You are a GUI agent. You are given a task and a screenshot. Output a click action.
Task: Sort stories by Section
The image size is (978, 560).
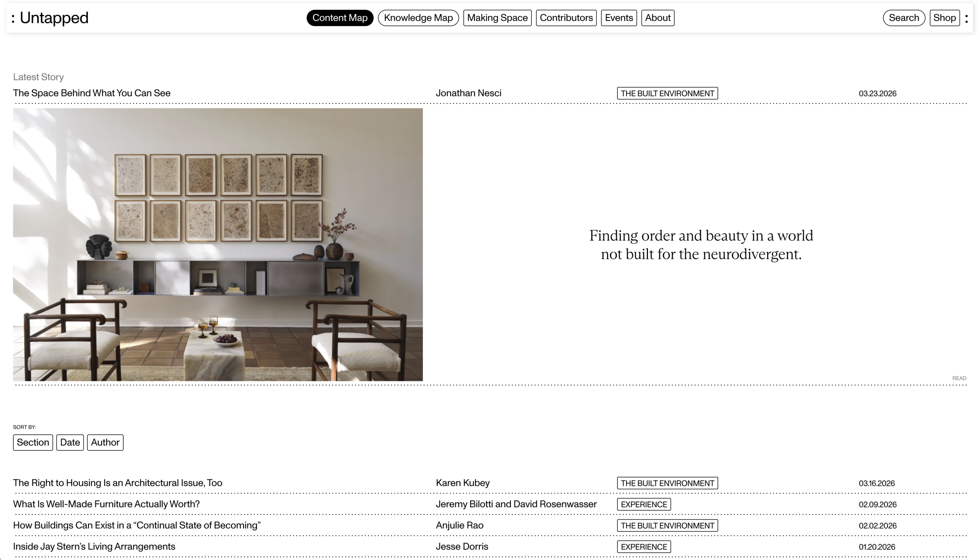click(x=33, y=442)
